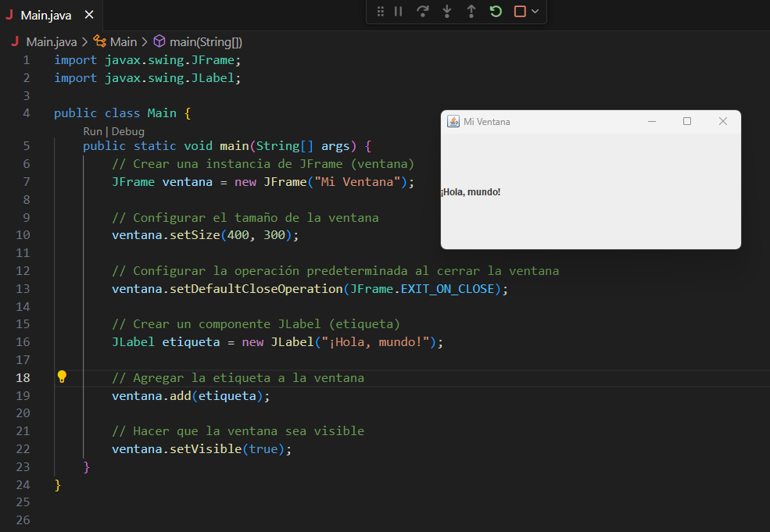Image resolution: width=770 pixels, height=532 pixels.
Task: Maximize the Mi Ventana window
Action: coord(687,121)
